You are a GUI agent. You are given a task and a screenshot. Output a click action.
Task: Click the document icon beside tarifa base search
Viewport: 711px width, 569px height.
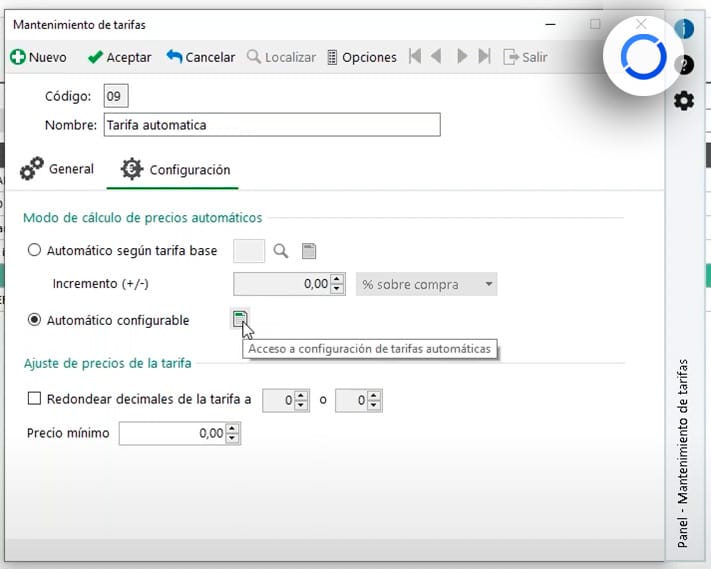coord(309,251)
